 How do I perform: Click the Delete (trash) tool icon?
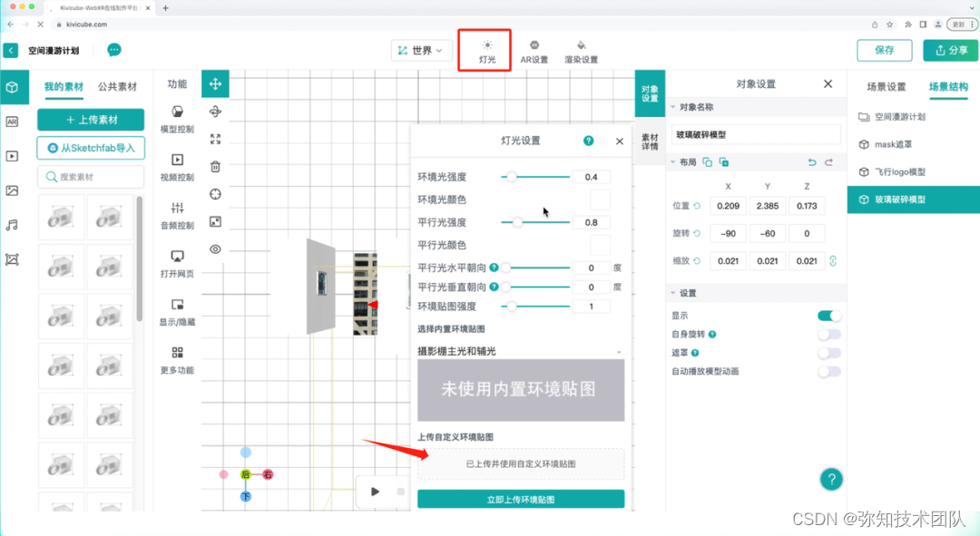click(215, 165)
